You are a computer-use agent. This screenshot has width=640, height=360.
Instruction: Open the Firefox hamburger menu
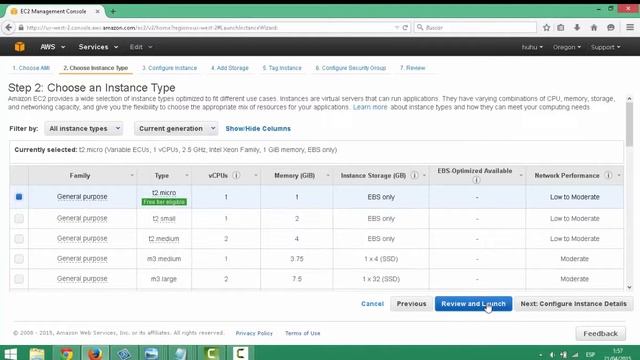pyautogui.click(x=630, y=27)
